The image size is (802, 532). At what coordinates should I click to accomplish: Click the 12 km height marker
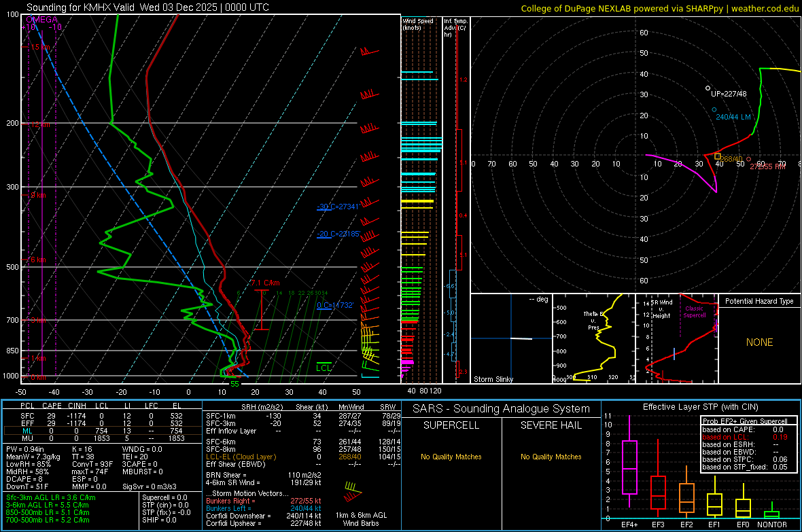pos(40,124)
